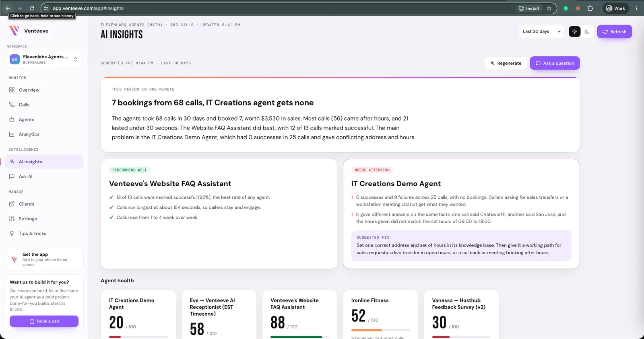Bookmark this page with the star icon

coord(549,8)
